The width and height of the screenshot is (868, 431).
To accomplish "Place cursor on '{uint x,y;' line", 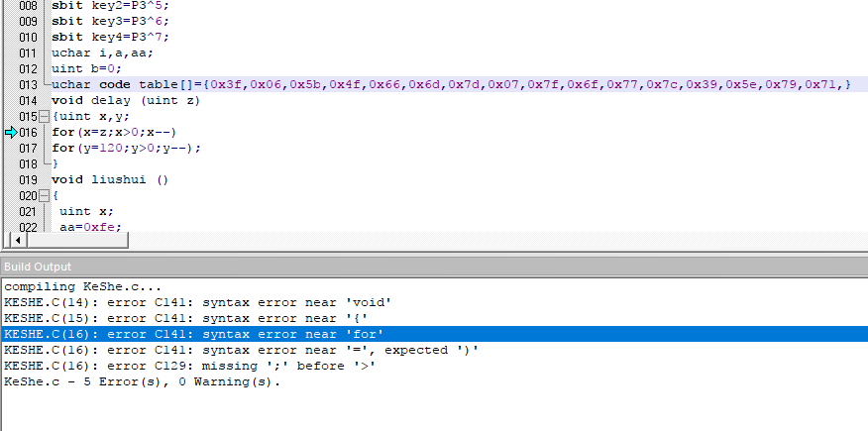I will point(91,117).
